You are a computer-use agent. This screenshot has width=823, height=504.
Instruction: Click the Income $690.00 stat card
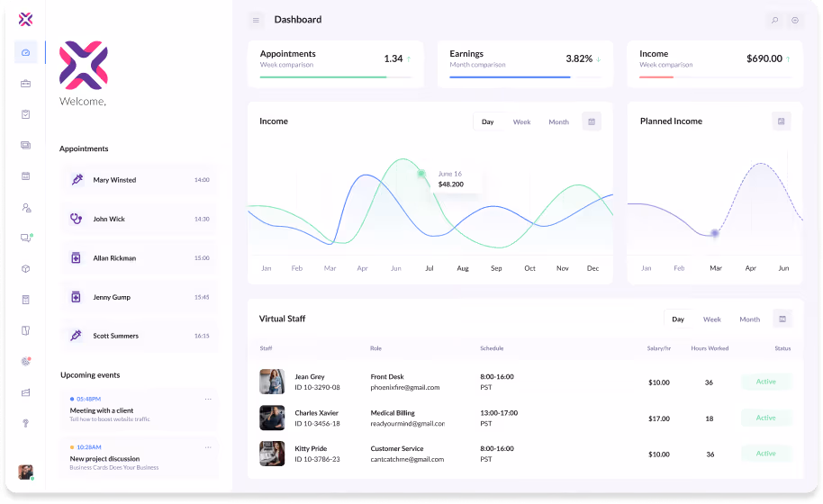point(715,64)
